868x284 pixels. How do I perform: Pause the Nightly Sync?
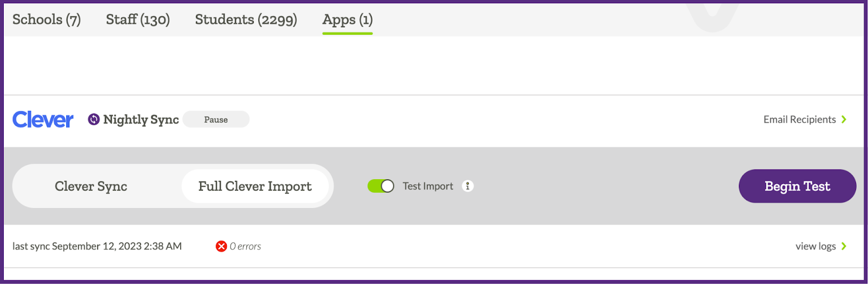tap(216, 119)
